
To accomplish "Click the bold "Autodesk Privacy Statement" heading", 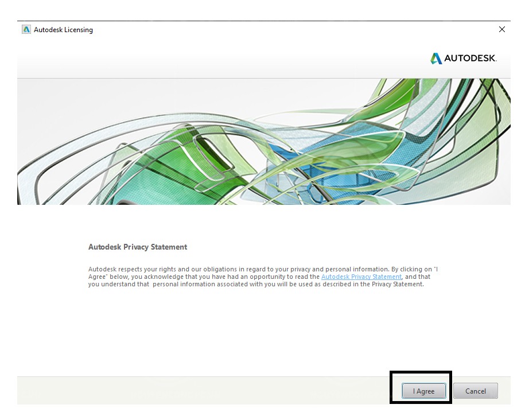I will (138, 247).
